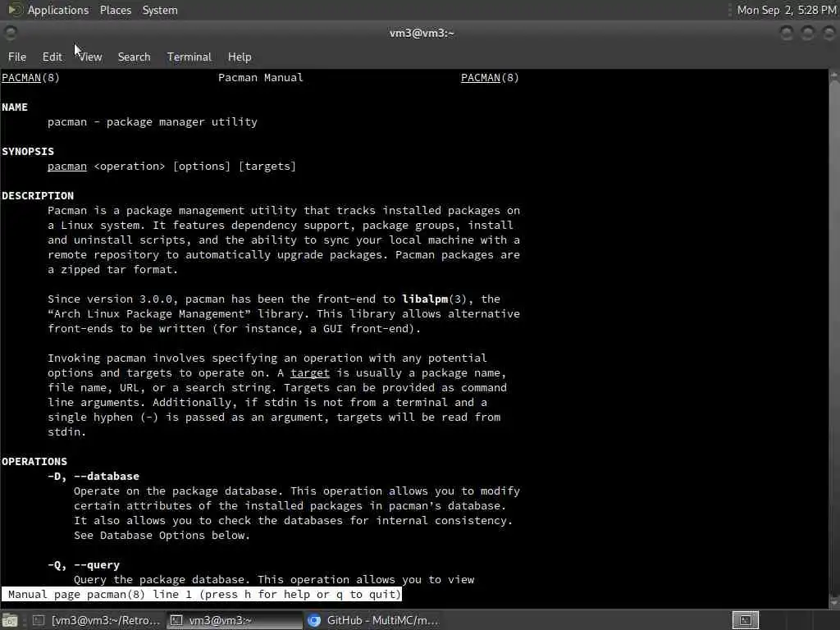840x630 pixels.
Task: Open the File menu
Action: click(x=17, y=57)
